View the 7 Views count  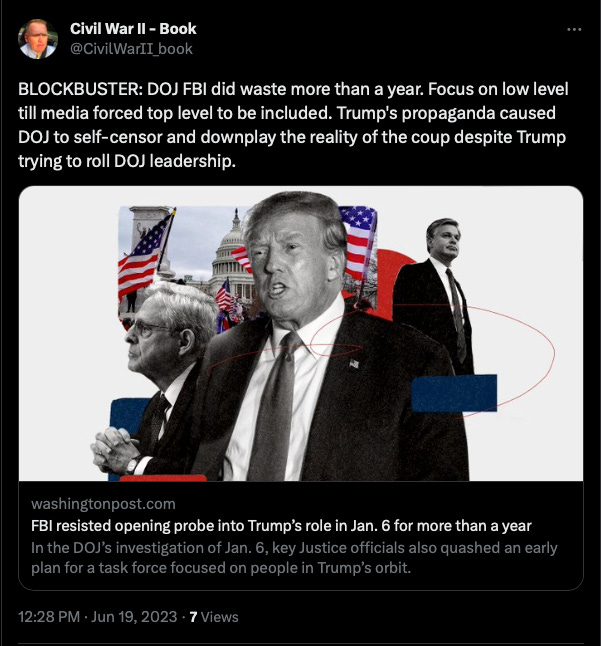pos(213,617)
